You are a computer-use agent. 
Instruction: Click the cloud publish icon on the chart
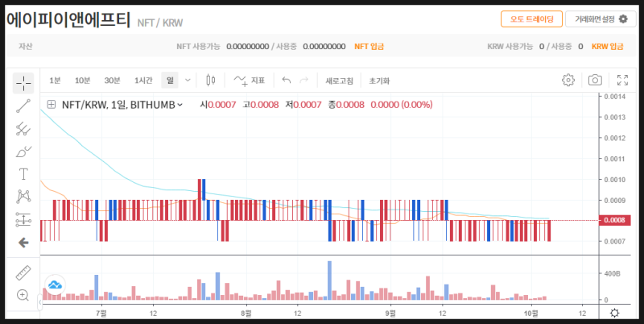coord(55,285)
